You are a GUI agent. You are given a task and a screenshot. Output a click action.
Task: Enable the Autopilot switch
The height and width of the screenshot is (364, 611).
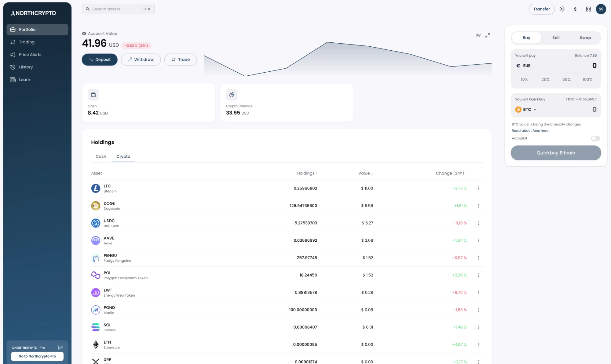click(595, 139)
